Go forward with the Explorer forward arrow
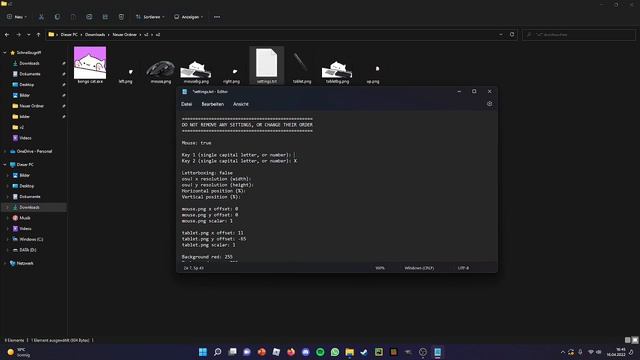Viewport: 640px width, 360px height. coord(18,35)
